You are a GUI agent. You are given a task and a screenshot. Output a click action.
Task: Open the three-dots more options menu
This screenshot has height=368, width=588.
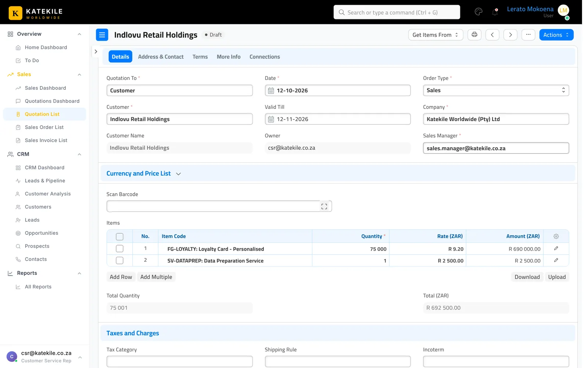point(528,35)
